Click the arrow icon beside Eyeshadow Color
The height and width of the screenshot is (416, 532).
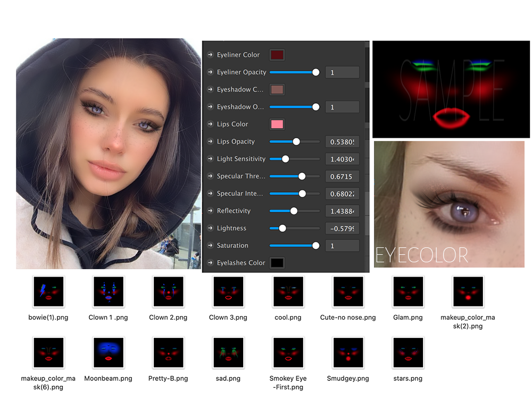(x=210, y=89)
